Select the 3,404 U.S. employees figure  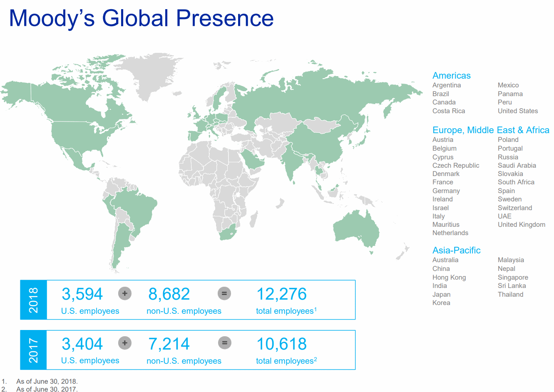82,344
